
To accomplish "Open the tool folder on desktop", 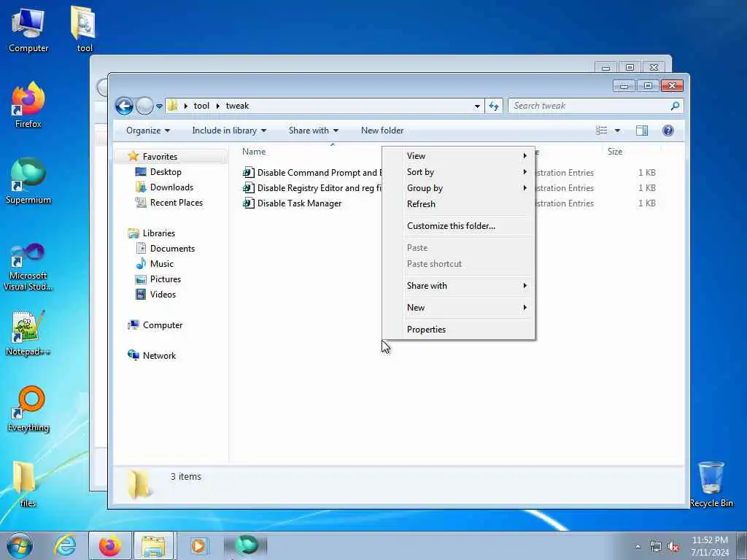I will tap(84, 30).
